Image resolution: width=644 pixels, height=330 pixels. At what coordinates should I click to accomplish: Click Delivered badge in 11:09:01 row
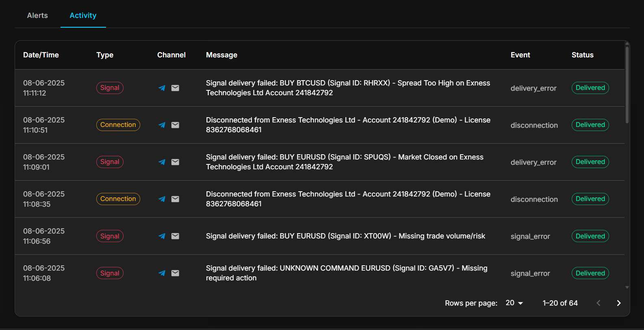click(590, 162)
